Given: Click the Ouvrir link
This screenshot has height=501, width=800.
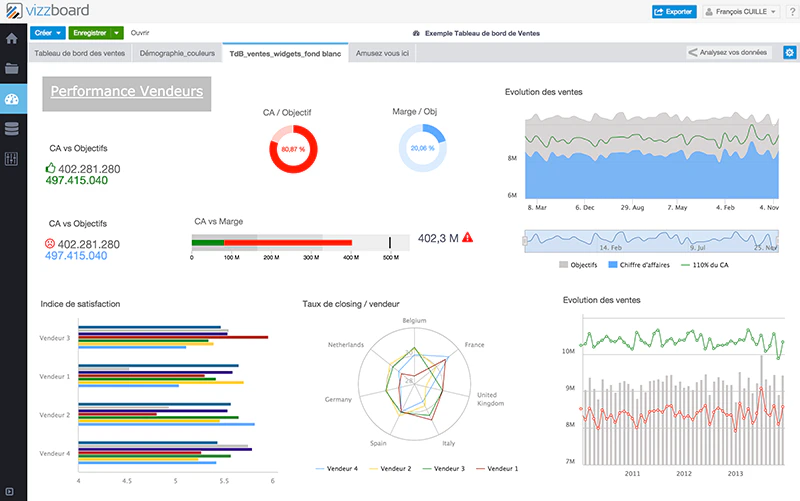Looking at the screenshot, I should coord(140,33).
